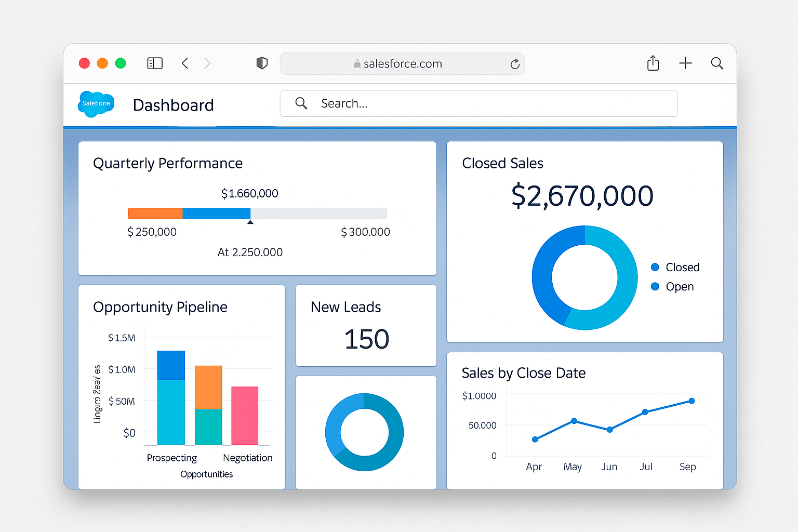Open the New Leads metric card

(x=366, y=326)
